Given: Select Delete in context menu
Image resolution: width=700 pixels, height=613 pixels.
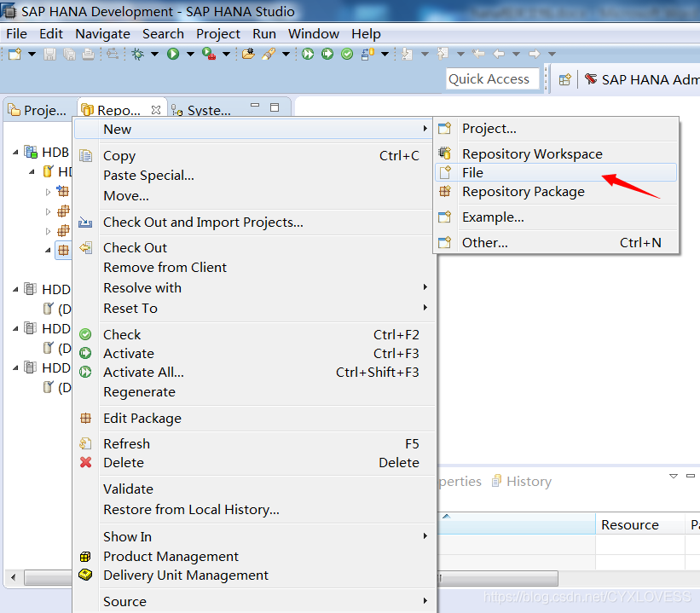Looking at the screenshot, I should pos(254,463).
